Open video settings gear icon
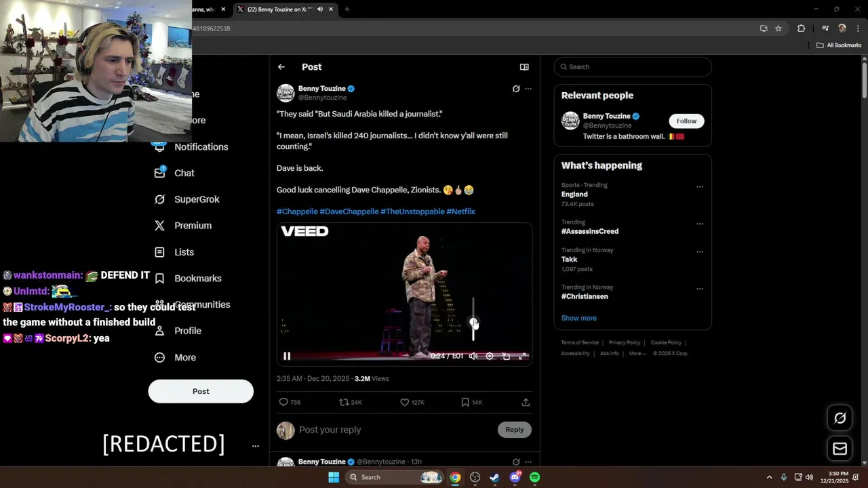The height and width of the screenshot is (488, 868). point(490,356)
